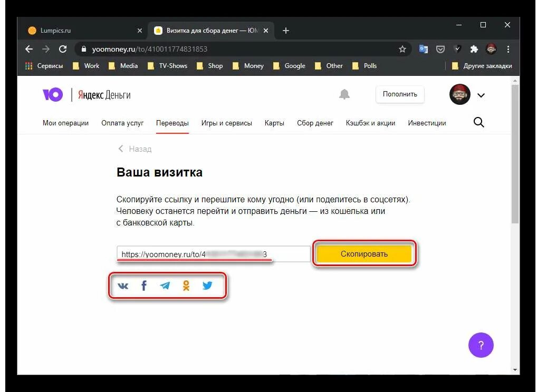The width and height of the screenshot is (537, 392).
Task: Expand account dropdown chevron
Action: (x=481, y=95)
